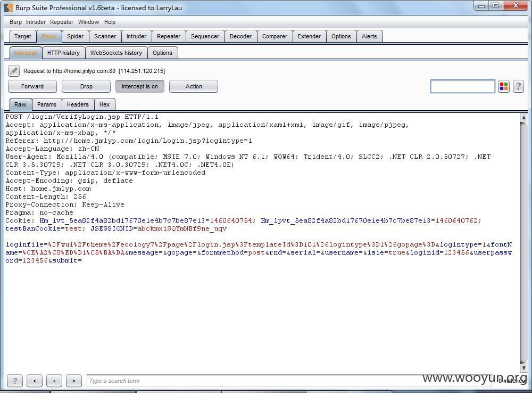Image resolution: width=532 pixels, height=393 pixels.
Task: Switch to the Headers view tab
Action: pos(78,104)
